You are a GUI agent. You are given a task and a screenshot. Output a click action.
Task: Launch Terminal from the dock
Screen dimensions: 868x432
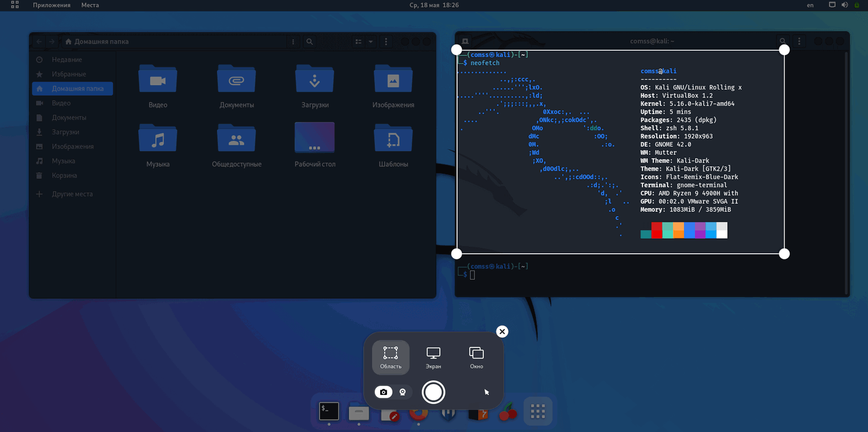click(x=329, y=411)
